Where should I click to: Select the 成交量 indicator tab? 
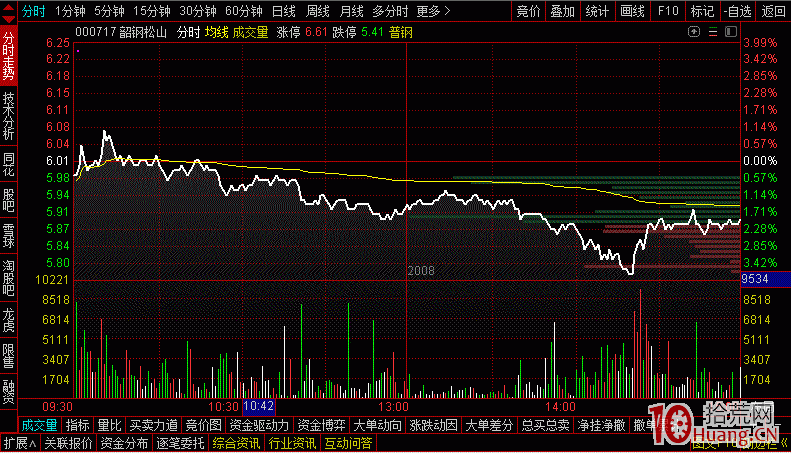(x=39, y=425)
